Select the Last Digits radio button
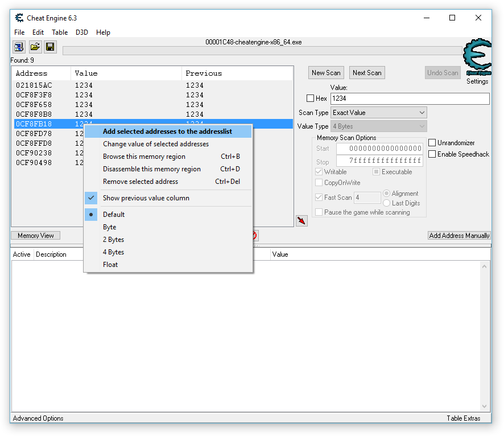This screenshot has height=436, width=504. 386,203
